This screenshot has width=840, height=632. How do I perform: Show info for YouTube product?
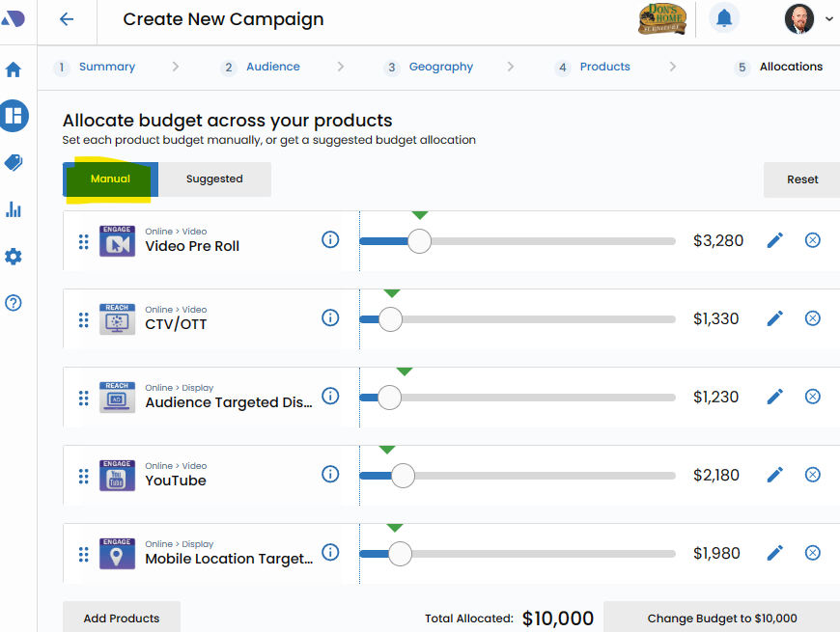pyautogui.click(x=330, y=474)
